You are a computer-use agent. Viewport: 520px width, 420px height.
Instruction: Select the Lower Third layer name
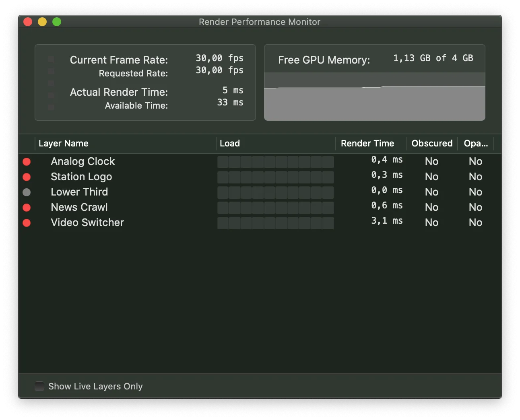[x=79, y=192]
